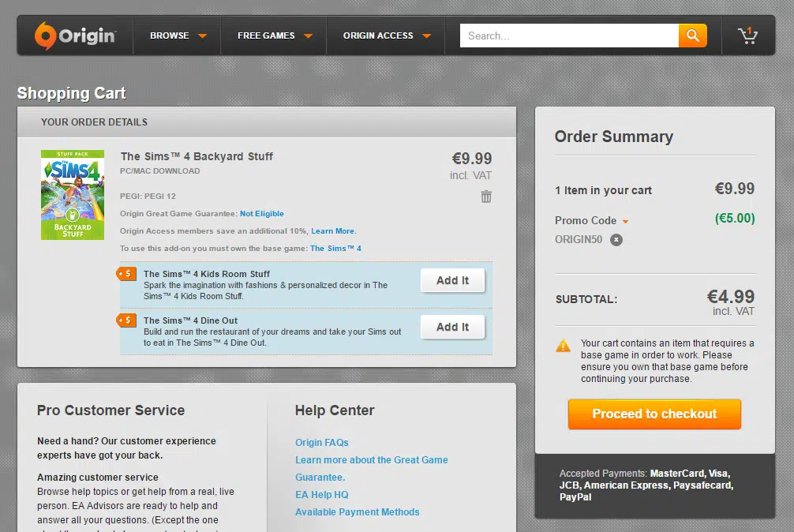Click price tag icon beside Kids Room Stuff
This screenshot has height=532, width=794.
click(126, 274)
